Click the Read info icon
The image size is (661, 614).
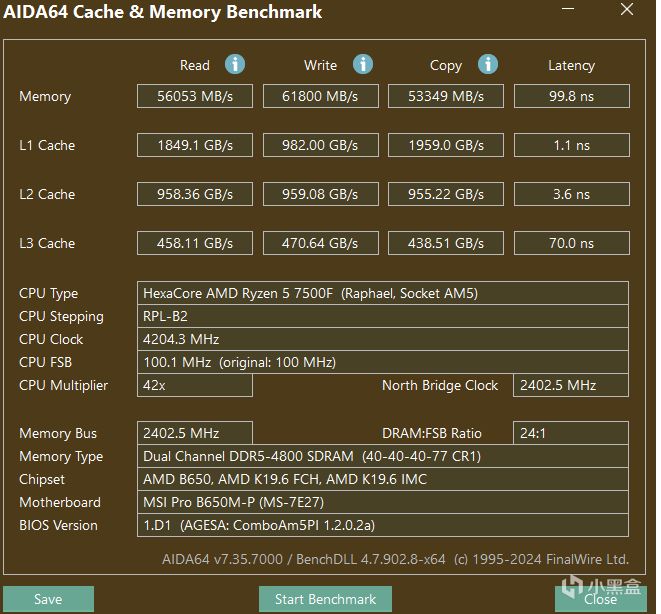click(235, 64)
